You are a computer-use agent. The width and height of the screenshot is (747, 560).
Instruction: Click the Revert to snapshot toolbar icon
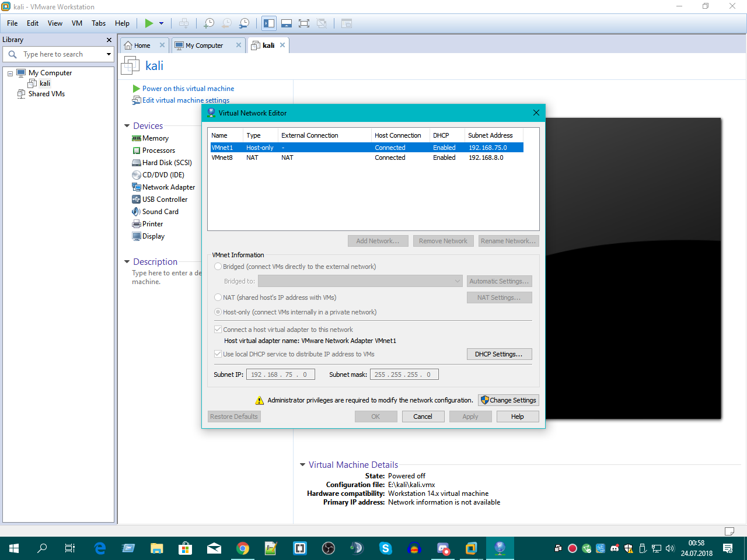tap(227, 23)
